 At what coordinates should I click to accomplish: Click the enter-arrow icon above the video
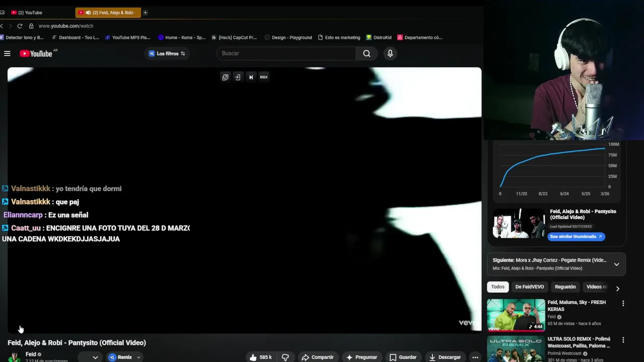pyautogui.click(x=237, y=77)
